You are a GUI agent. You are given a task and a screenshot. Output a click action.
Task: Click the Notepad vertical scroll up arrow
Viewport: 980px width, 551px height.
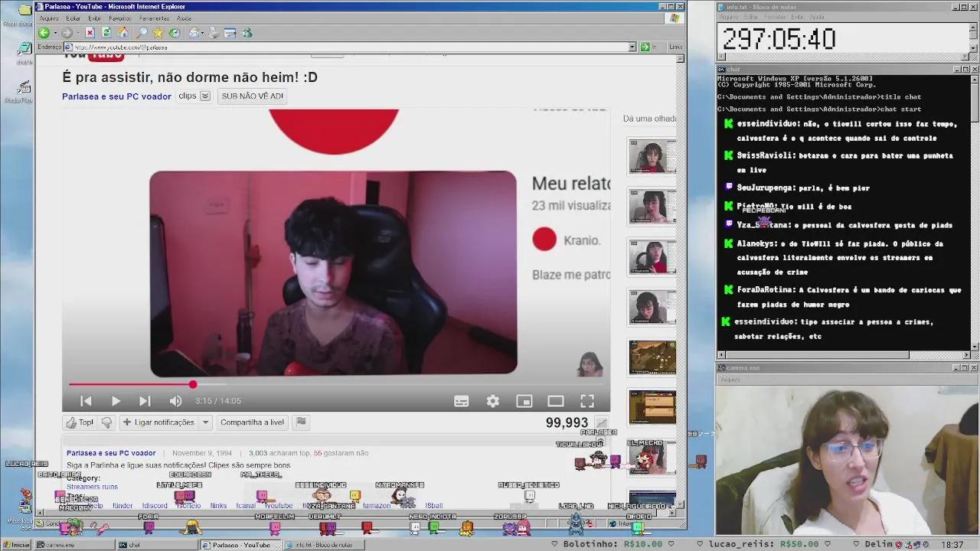tap(975, 27)
